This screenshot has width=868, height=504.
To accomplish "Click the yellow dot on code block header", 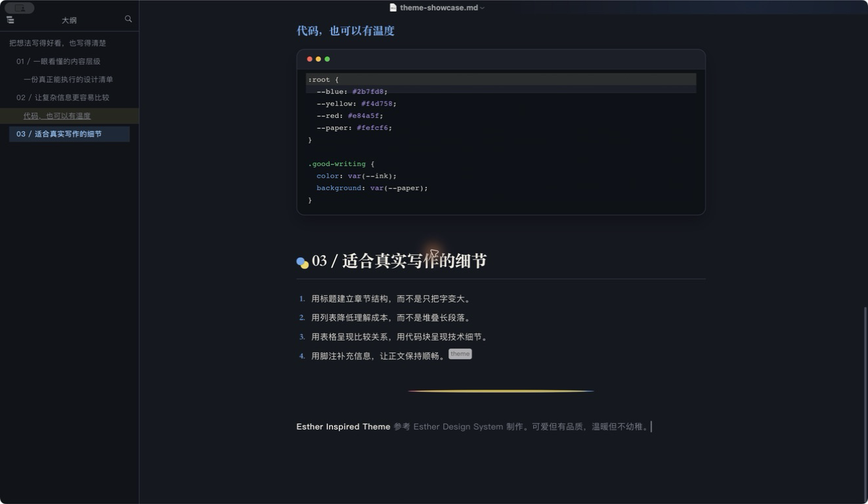I will [x=318, y=59].
